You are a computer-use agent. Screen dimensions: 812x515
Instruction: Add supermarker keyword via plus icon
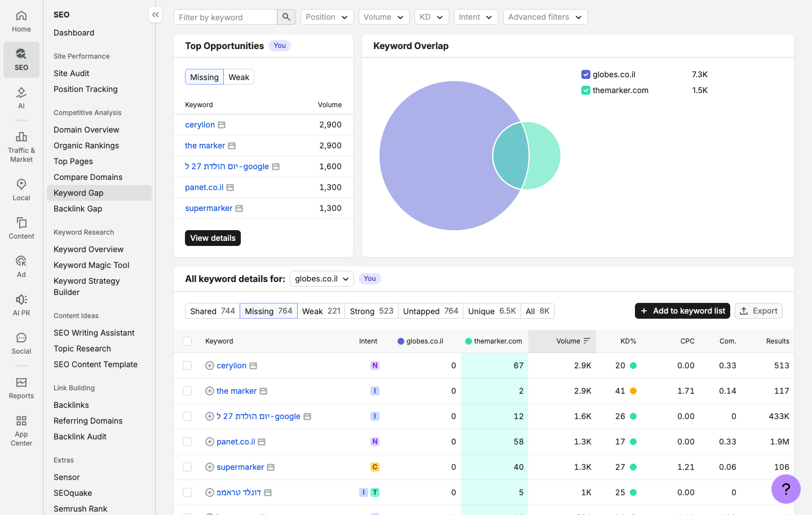[x=210, y=467]
